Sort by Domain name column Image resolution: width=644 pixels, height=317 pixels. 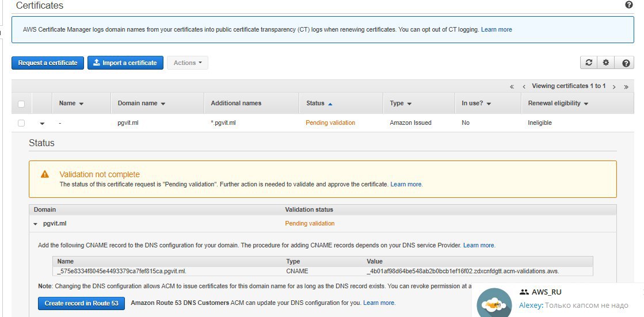(141, 104)
